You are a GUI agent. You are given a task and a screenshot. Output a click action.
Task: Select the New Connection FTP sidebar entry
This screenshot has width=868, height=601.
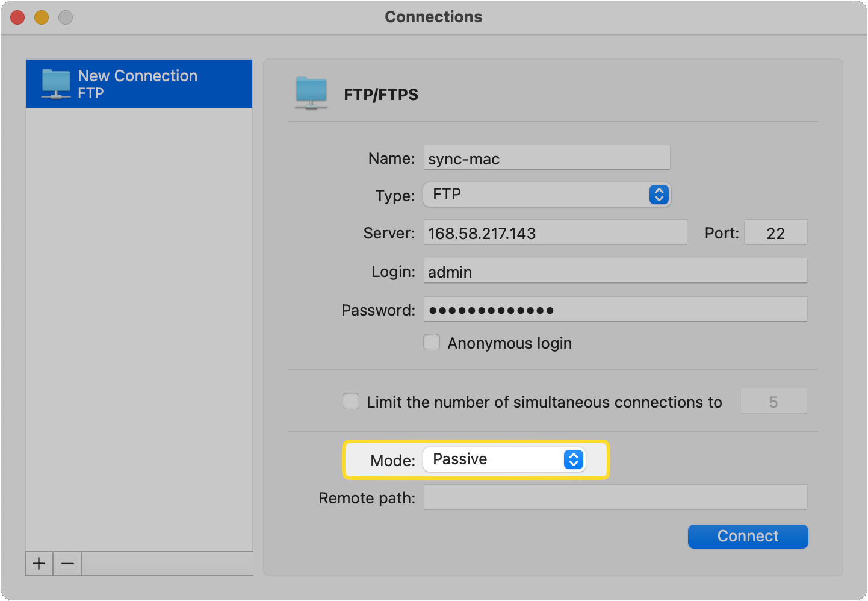[x=138, y=84]
